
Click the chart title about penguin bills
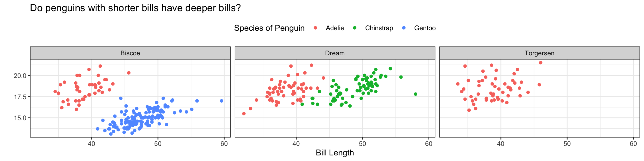(135, 8)
